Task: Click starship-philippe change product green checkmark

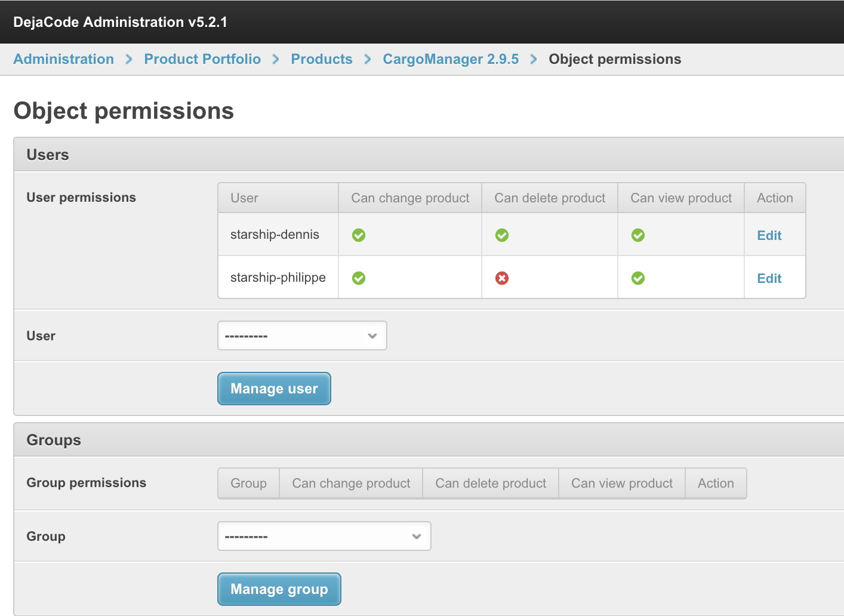Action: pyautogui.click(x=359, y=278)
